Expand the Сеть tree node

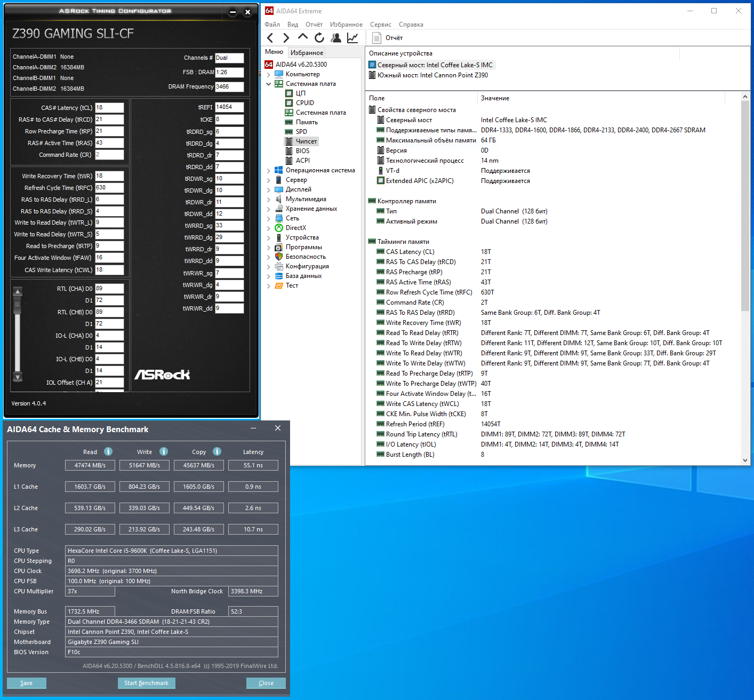click(x=268, y=218)
